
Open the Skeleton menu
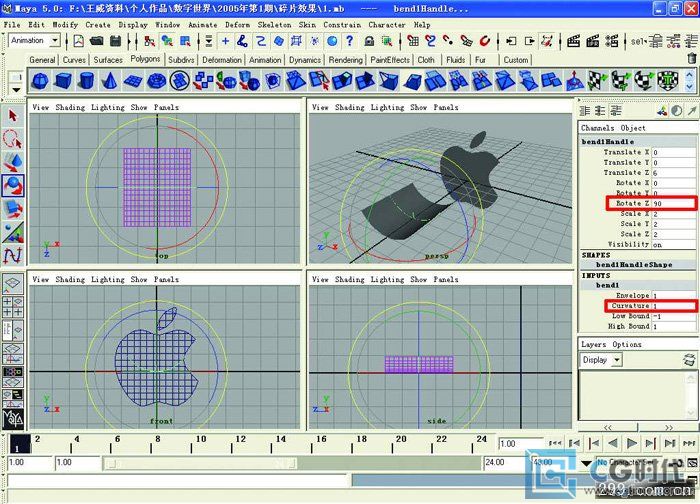pos(274,25)
